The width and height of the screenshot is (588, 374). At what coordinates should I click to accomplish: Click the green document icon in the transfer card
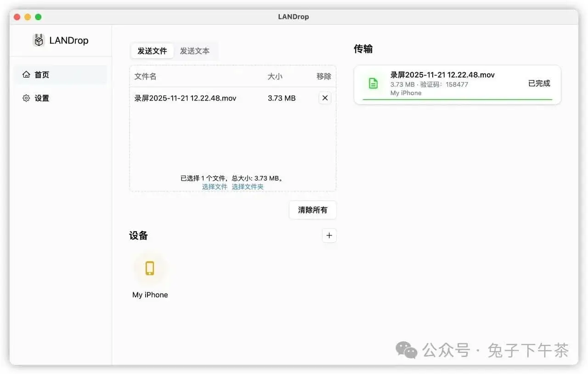[373, 83]
